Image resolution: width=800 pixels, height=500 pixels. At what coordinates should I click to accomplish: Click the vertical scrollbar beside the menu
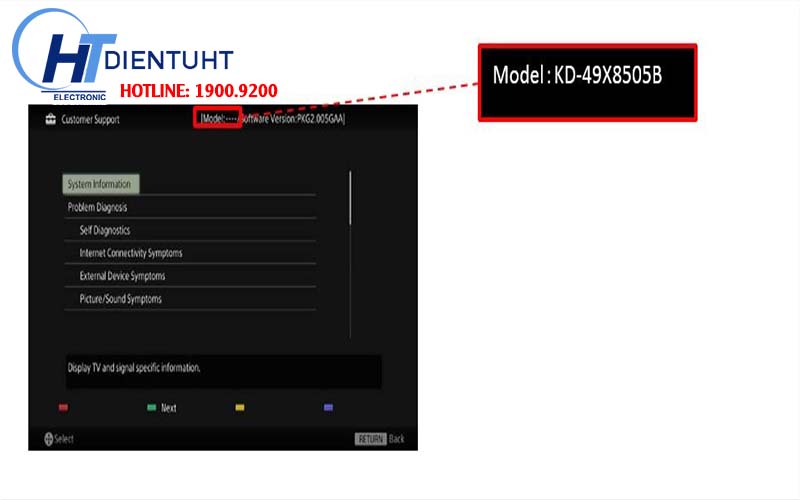350,200
